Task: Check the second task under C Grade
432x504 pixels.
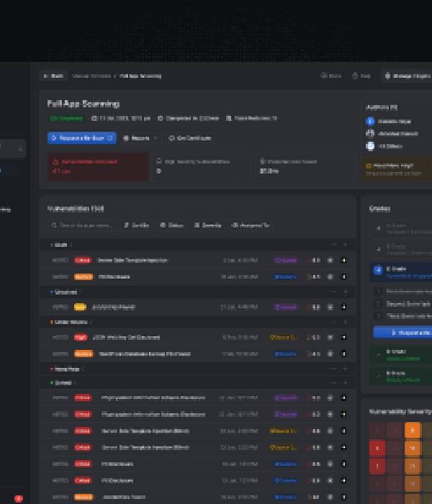Action: tap(378, 304)
